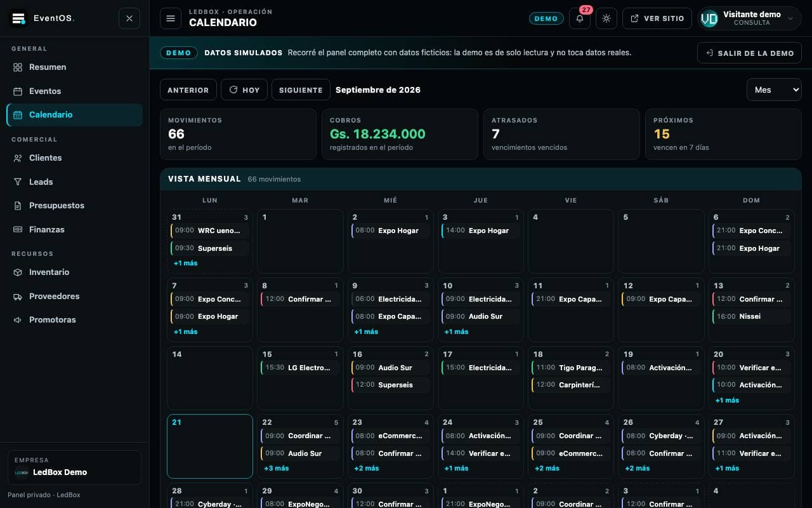This screenshot has height=508, width=812.
Task: Expand +1 más on day 31
Action: (185, 263)
